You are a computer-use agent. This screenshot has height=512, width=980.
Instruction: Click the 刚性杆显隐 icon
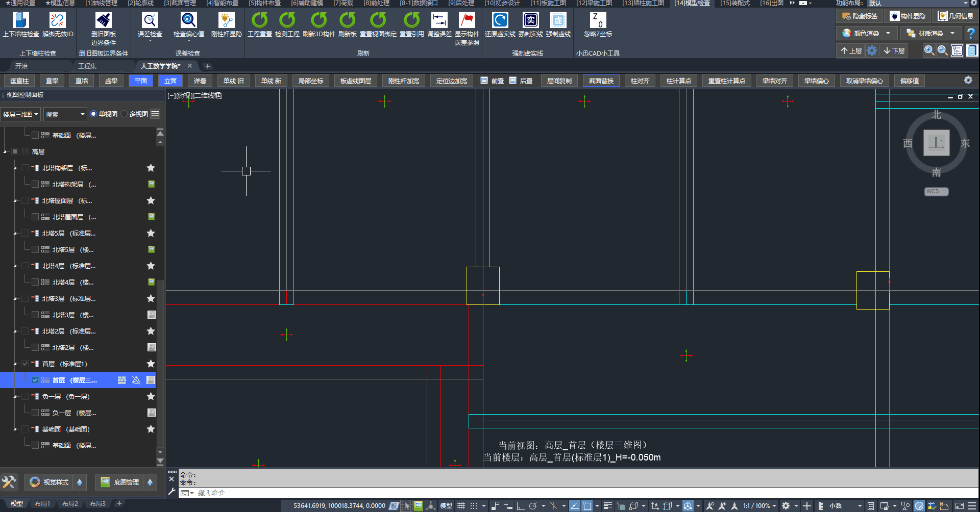click(x=226, y=20)
